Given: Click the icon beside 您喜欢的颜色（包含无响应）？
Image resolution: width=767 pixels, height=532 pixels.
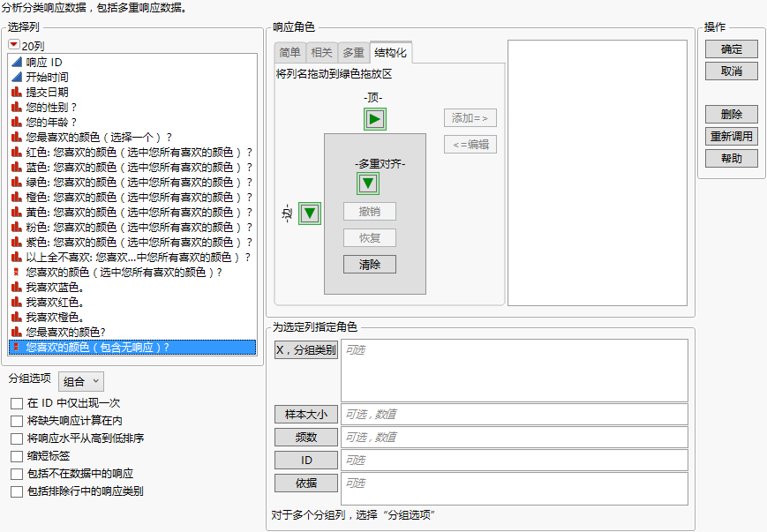Looking at the screenshot, I should [x=16, y=348].
